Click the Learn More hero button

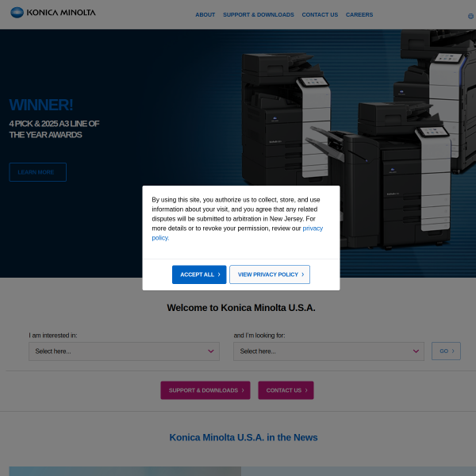37,172
